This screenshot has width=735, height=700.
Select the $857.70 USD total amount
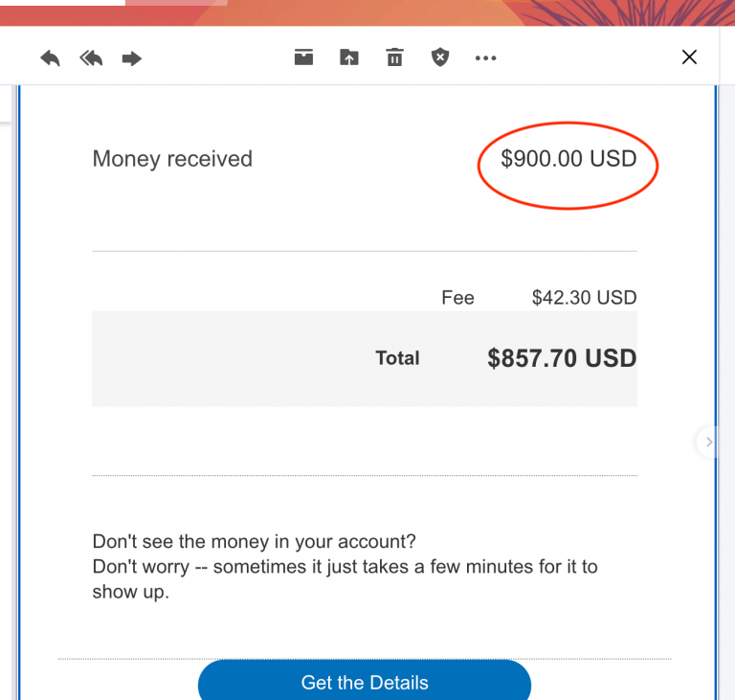562,358
